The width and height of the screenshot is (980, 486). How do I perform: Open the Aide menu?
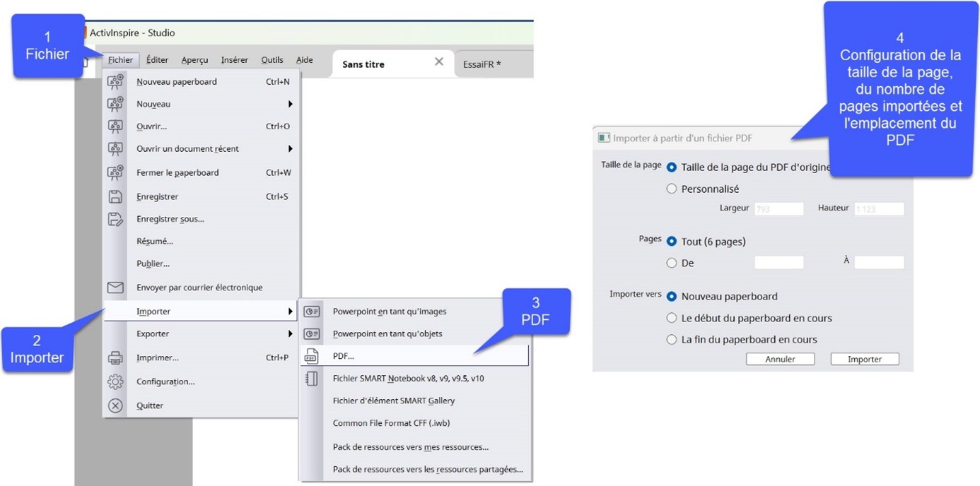305,60
